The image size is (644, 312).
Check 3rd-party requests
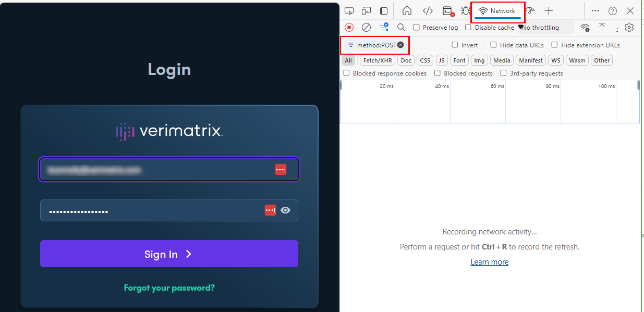tap(503, 73)
